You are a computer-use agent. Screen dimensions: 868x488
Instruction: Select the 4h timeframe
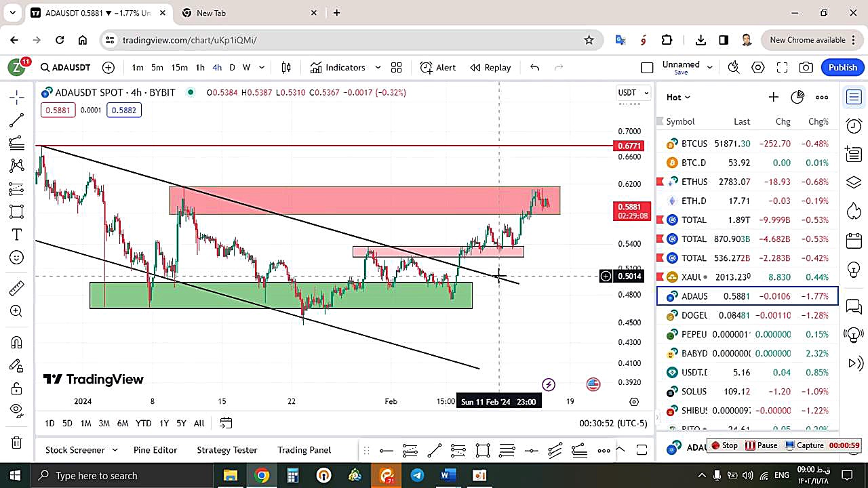tap(217, 67)
